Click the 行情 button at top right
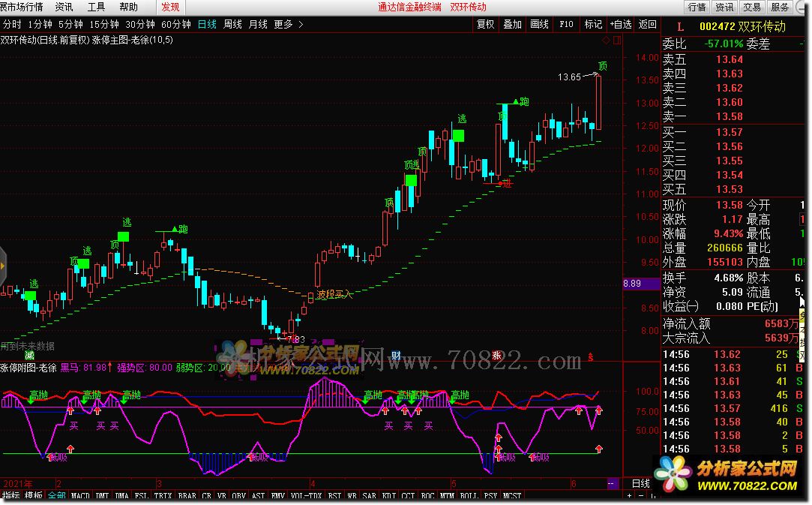The width and height of the screenshot is (812, 505). [x=697, y=7]
